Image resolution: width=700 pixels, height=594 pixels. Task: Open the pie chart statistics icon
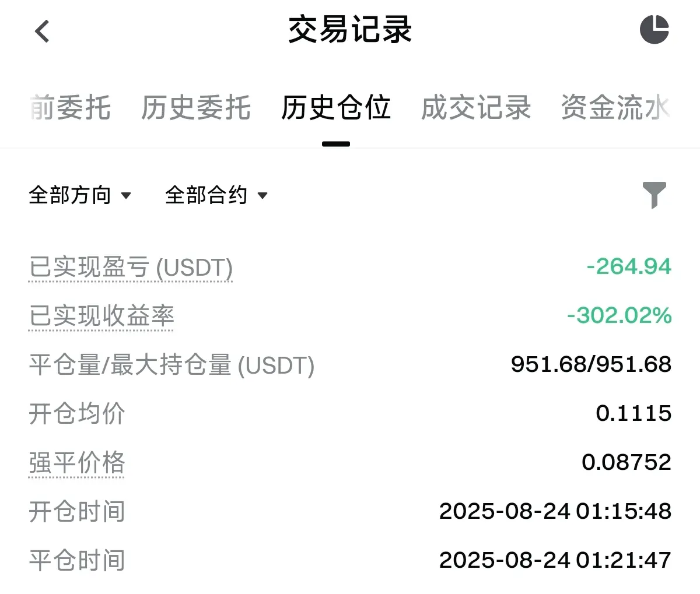point(654,29)
